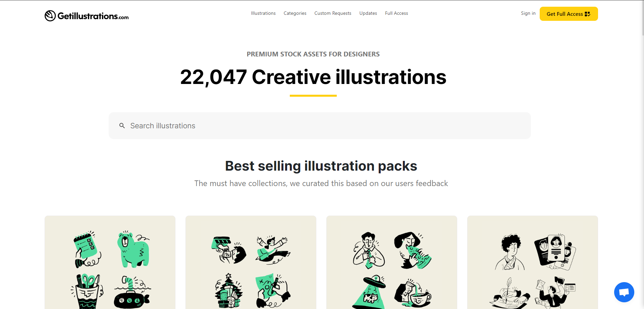Click the man adjusting tie illustration

pos(368,251)
